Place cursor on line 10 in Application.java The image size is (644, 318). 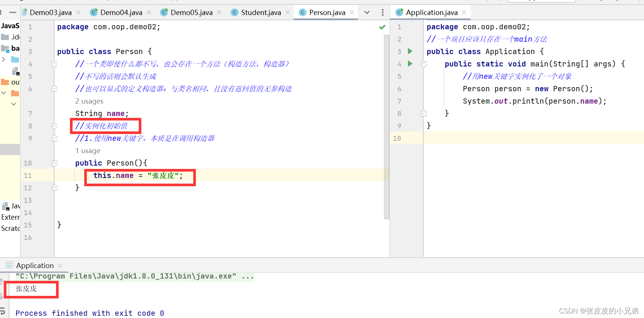point(533,138)
